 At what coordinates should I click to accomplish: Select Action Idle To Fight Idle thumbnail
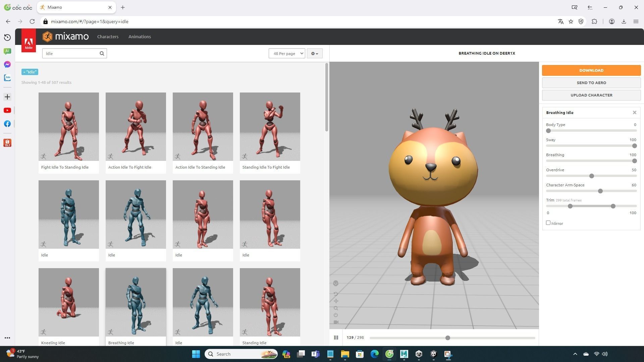pyautogui.click(x=136, y=127)
